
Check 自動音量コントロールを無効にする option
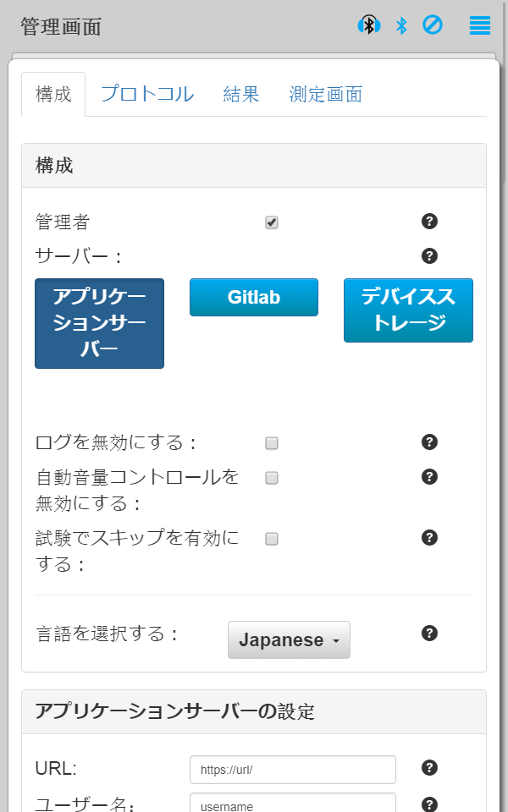(272, 478)
